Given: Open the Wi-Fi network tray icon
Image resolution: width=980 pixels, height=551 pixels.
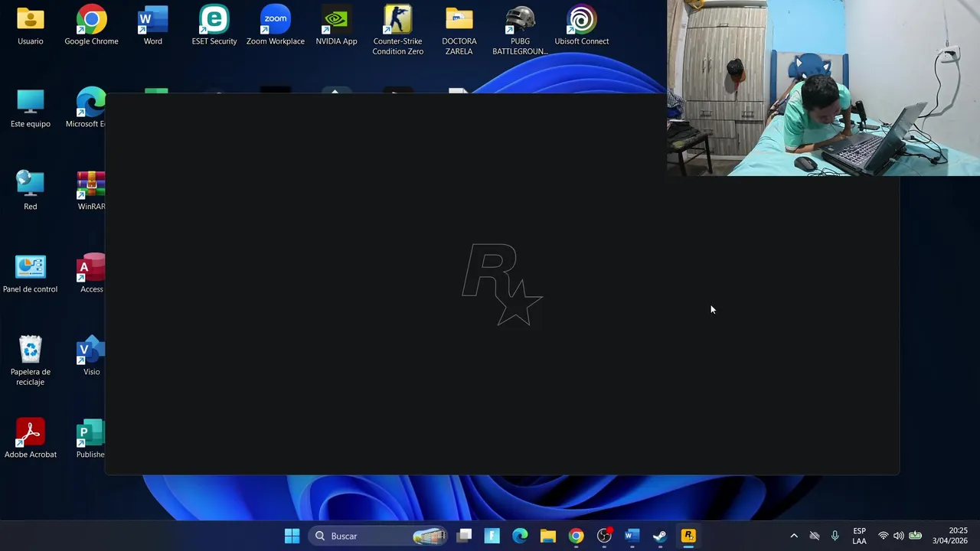Looking at the screenshot, I should click(883, 536).
